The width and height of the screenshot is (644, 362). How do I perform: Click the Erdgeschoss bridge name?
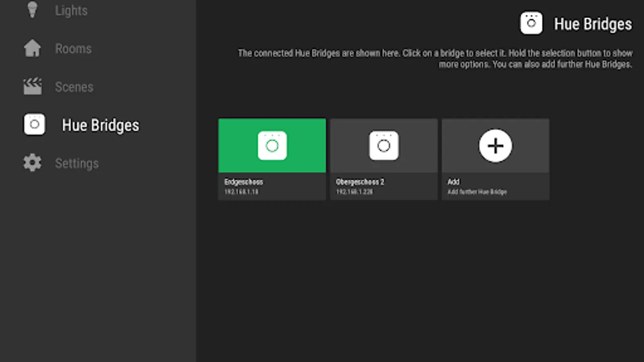(x=244, y=182)
